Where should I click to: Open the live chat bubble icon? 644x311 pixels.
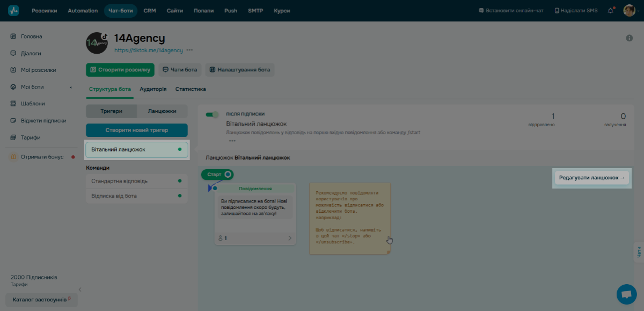click(626, 295)
